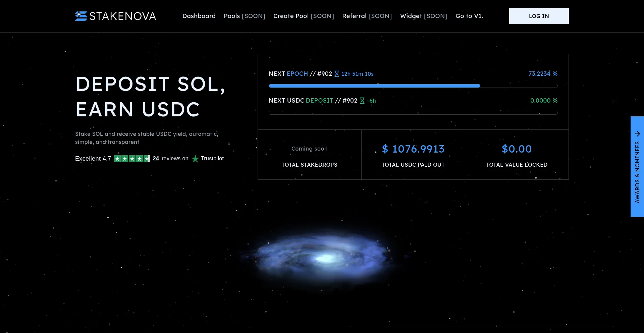Image resolution: width=644 pixels, height=333 pixels.
Task: Open the Referral [SOON] nav item
Action: click(367, 16)
